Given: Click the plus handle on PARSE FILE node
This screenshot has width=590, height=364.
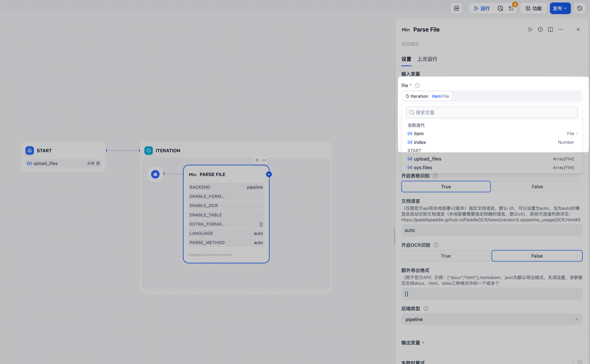Looking at the screenshot, I should pyautogui.click(x=269, y=174).
